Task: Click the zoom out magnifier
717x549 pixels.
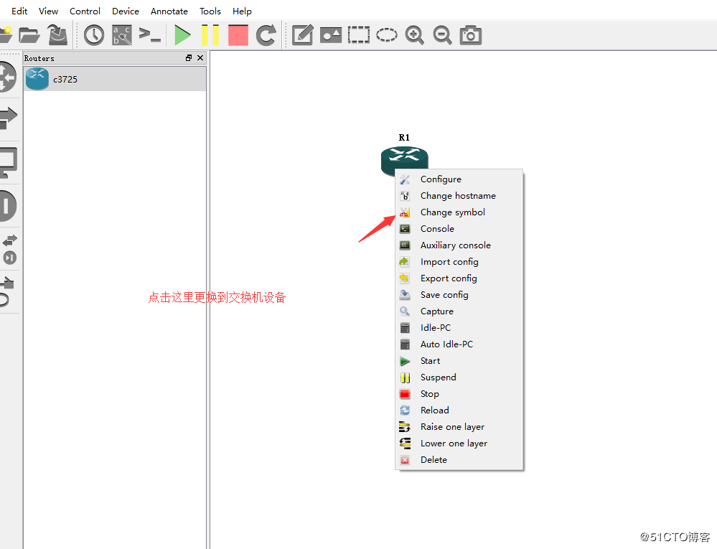Action: 442,35
